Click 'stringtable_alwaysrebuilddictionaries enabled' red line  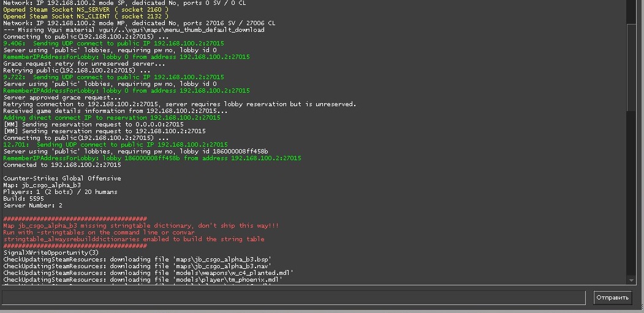134,239
